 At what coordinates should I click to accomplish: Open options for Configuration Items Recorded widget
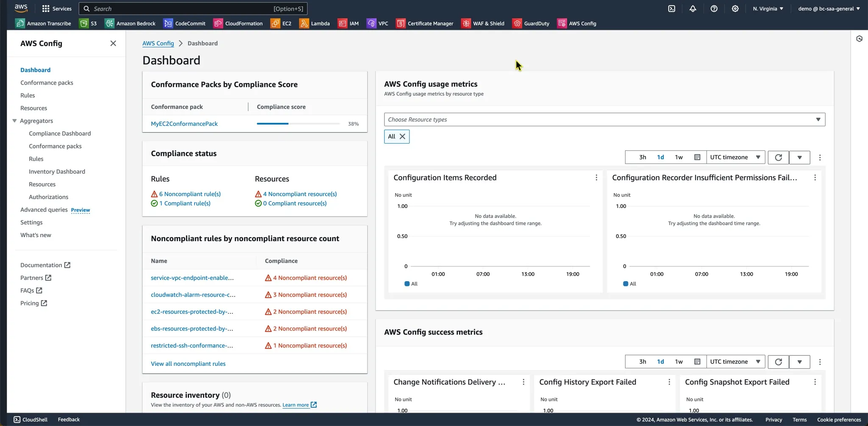pos(596,178)
